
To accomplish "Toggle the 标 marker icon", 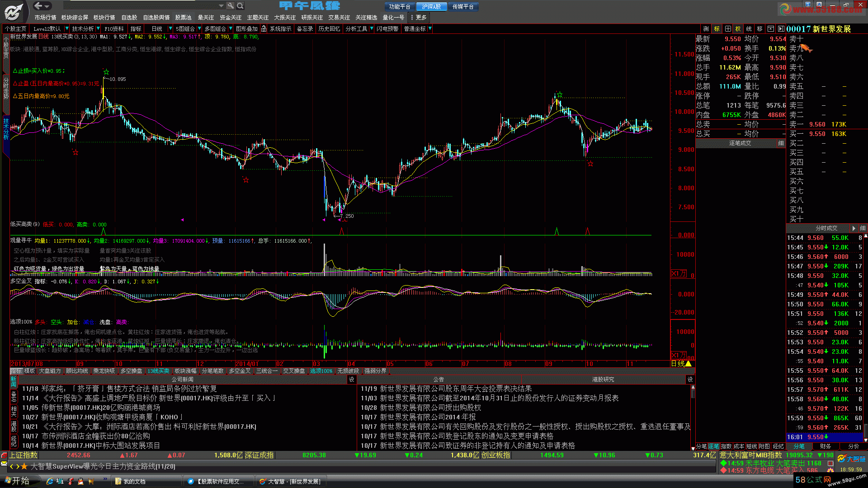I will [x=717, y=28].
